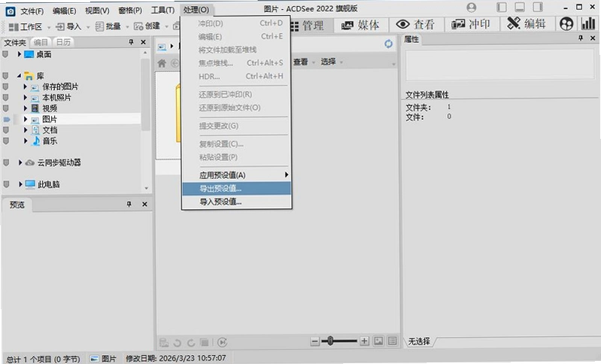Switch to 冲印 mode

(471, 25)
